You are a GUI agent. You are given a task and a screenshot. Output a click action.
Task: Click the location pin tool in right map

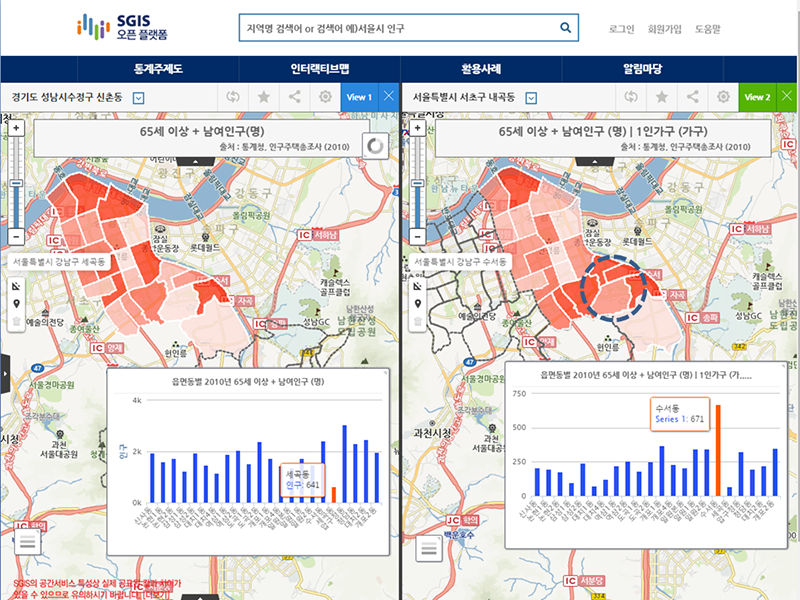pos(413,304)
